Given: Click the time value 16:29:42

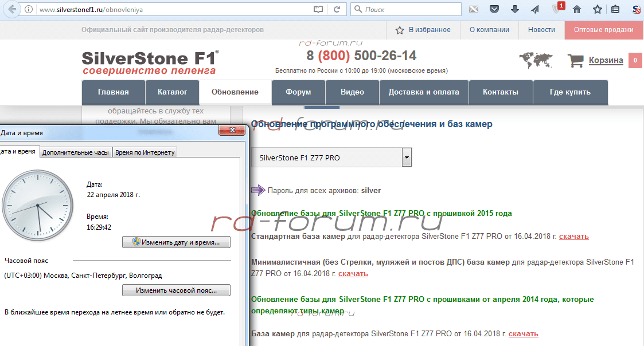Looking at the screenshot, I should click(99, 227).
